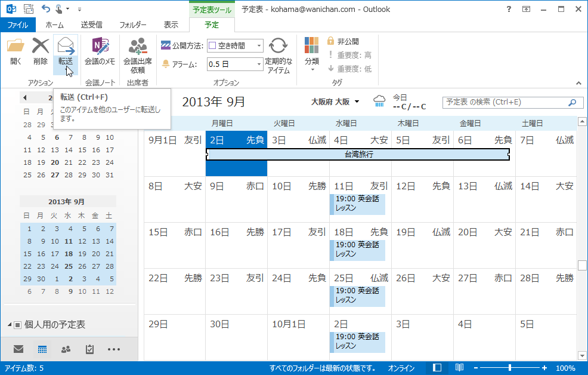Select the 英会話レッスン event on 25日
Image resolution: width=588 pixels, height=375 pixels.
[357, 296]
